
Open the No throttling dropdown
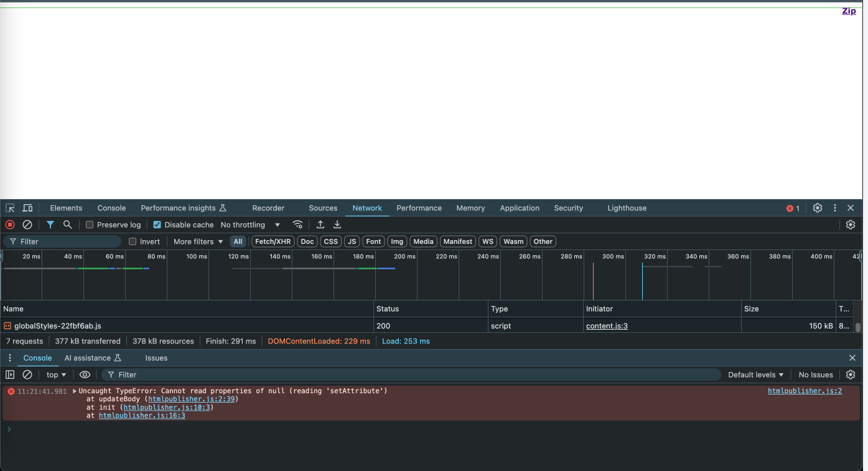[251, 225]
